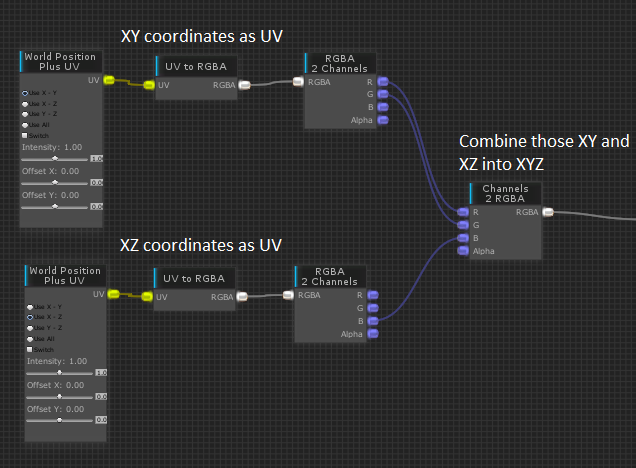Select the top UV to RGBA node header

(x=196, y=66)
